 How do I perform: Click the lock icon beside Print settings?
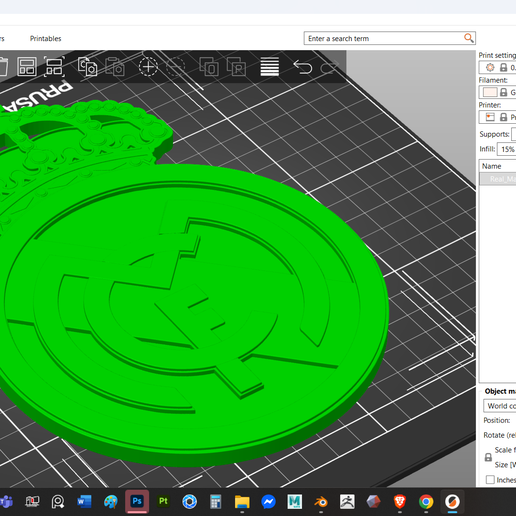pos(503,68)
